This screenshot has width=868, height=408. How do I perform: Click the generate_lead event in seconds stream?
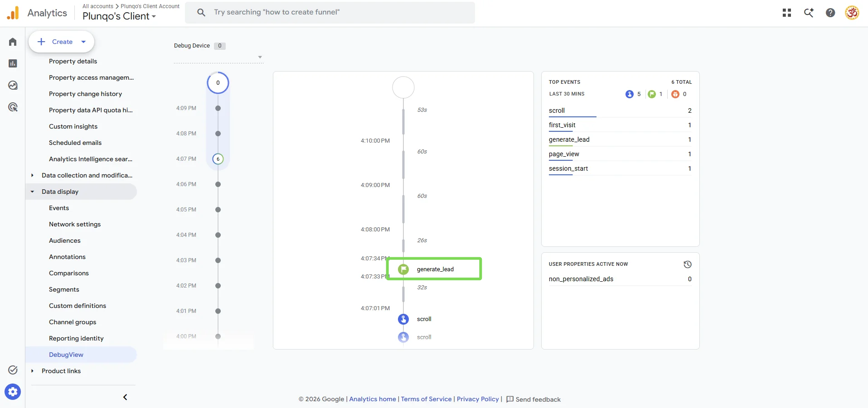(434, 269)
